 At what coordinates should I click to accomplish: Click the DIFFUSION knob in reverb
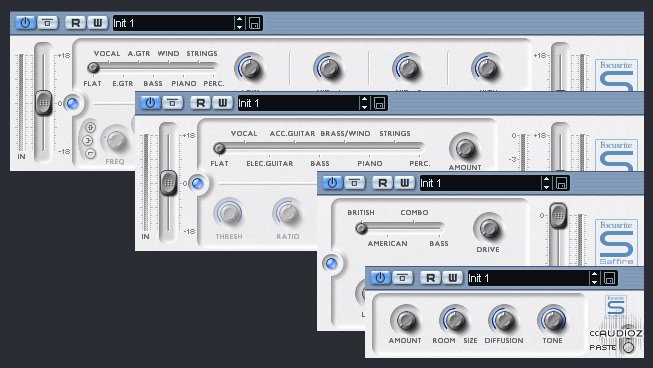tap(504, 320)
